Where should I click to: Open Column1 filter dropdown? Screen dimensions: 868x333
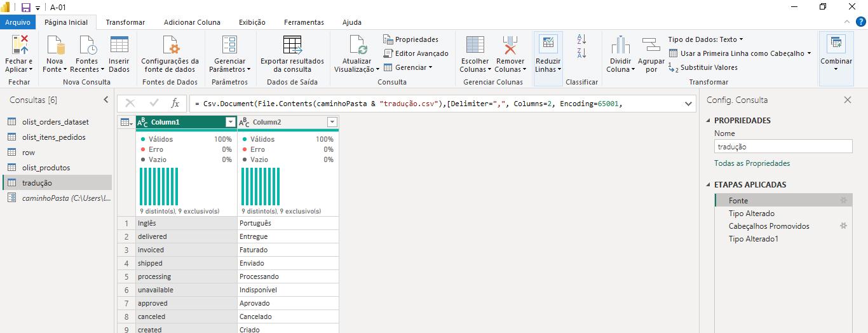[x=230, y=122]
